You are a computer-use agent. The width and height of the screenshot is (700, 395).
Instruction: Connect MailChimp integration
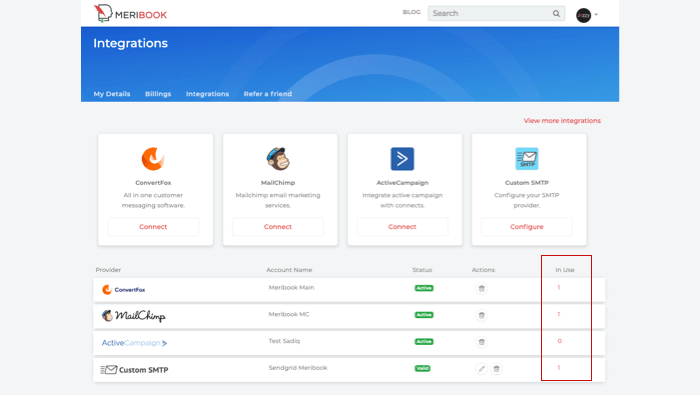[x=278, y=227]
